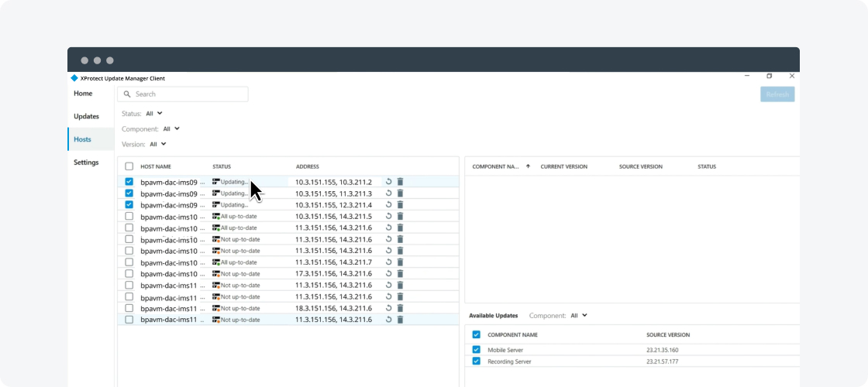The image size is (868, 387).
Task: Delete the host with address 11.3.211.3
Action: [x=400, y=193]
